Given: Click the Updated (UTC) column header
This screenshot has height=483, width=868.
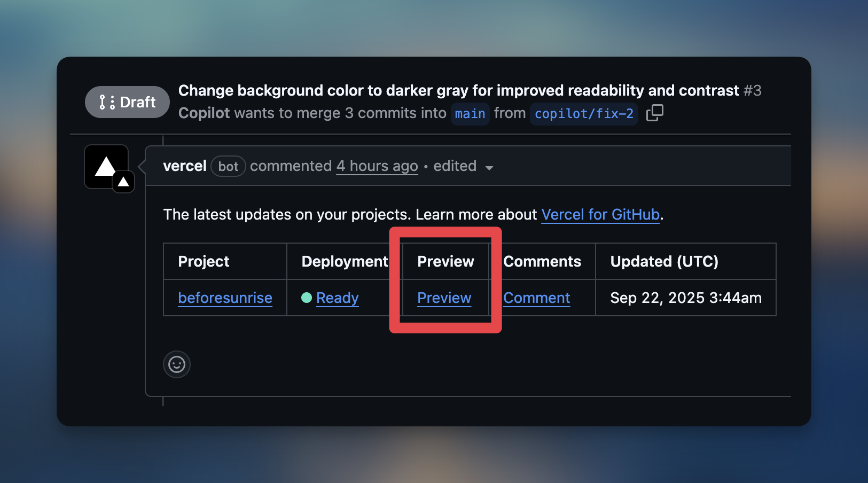Looking at the screenshot, I should click(664, 261).
